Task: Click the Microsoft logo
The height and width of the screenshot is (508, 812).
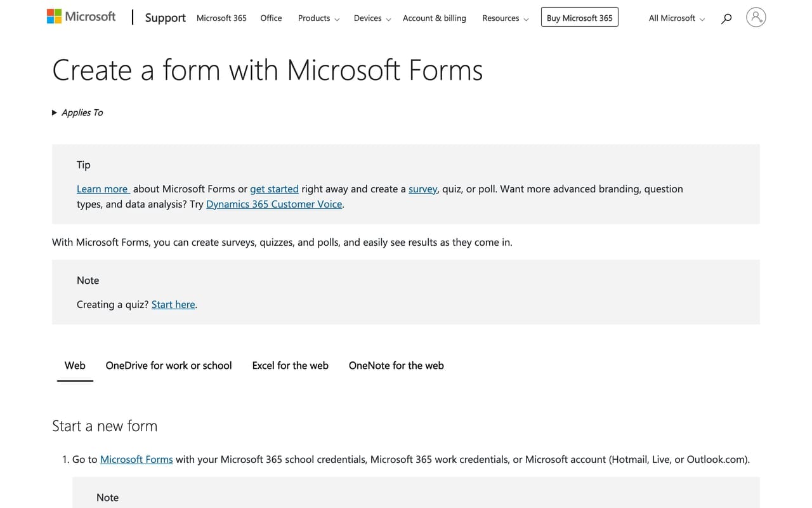Action: click(x=81, y=17)
